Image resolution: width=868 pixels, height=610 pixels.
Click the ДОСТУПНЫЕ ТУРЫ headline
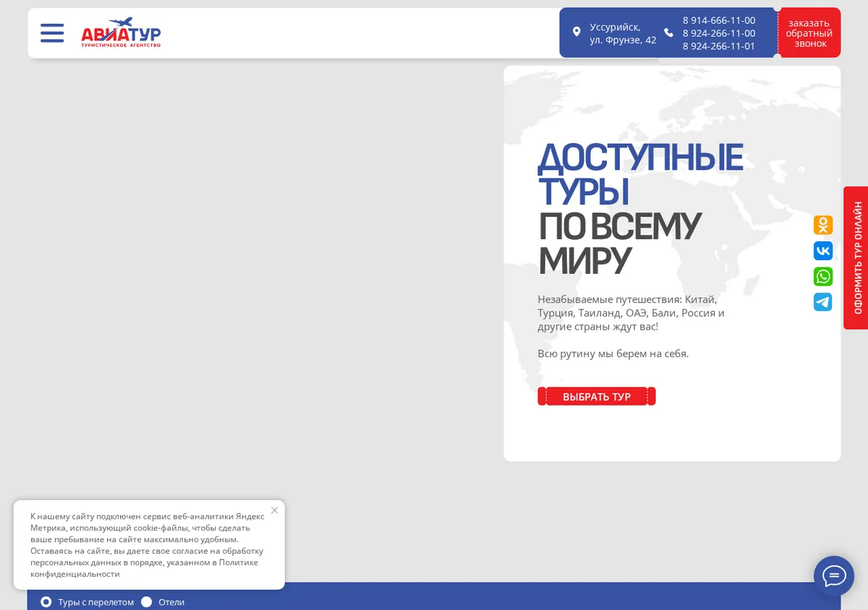click(x=640, y=174)
